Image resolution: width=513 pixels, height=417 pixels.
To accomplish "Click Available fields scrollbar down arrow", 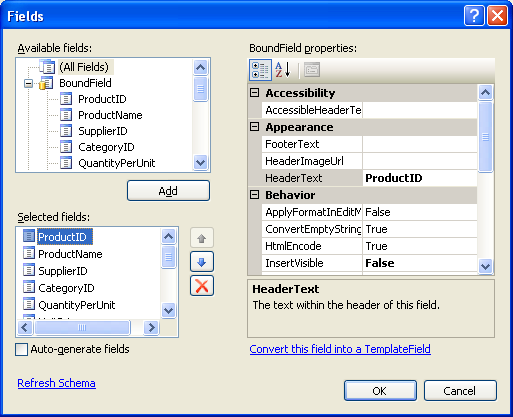I will point(200,163).
